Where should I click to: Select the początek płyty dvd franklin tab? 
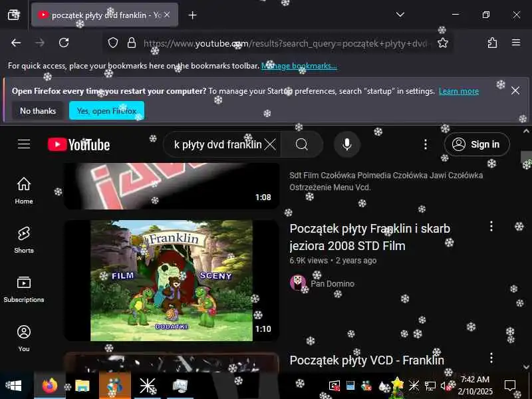[x=104, y=15]
